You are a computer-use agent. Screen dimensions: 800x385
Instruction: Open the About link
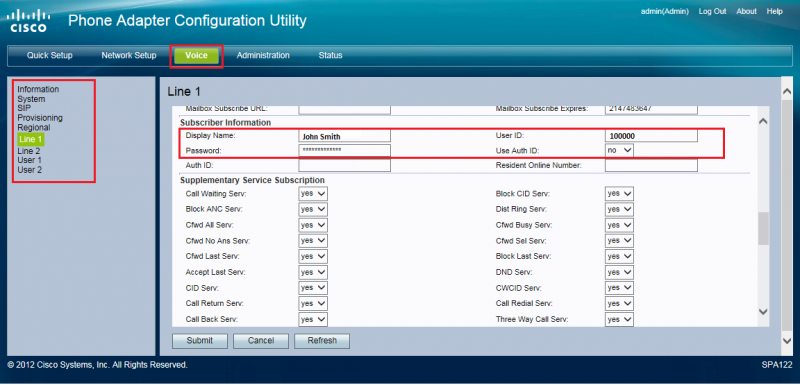(746, 11)
